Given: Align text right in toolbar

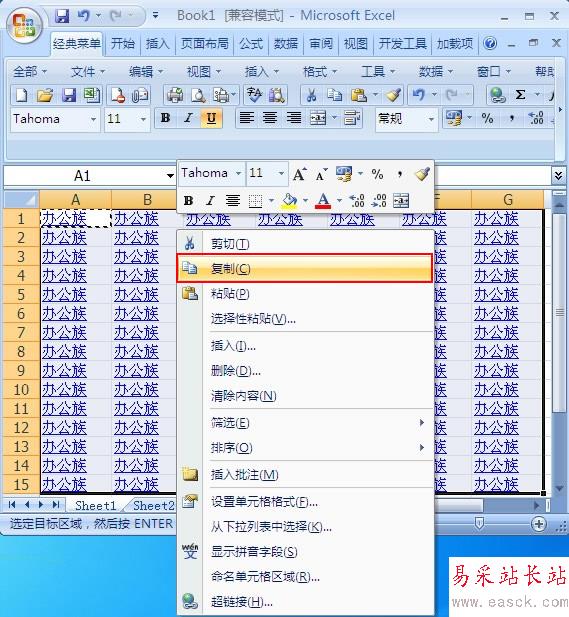Looking at the screenshot, I should (294, 118).
